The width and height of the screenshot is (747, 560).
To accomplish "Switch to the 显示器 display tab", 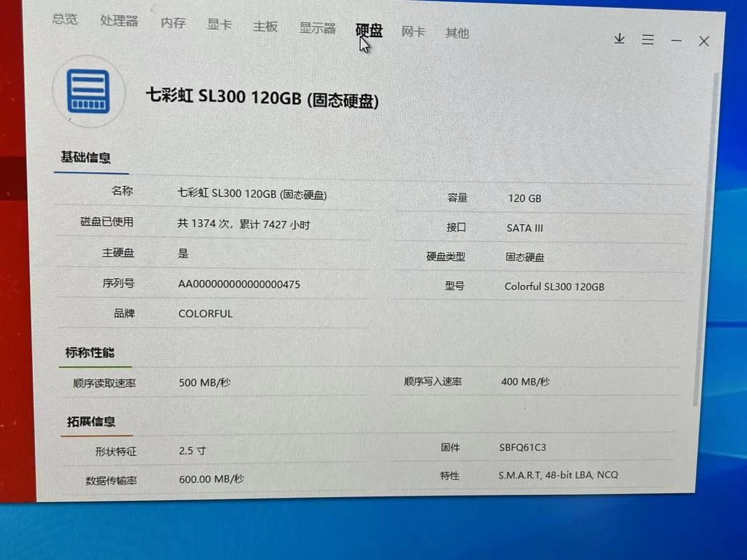I will coord(316,29).
